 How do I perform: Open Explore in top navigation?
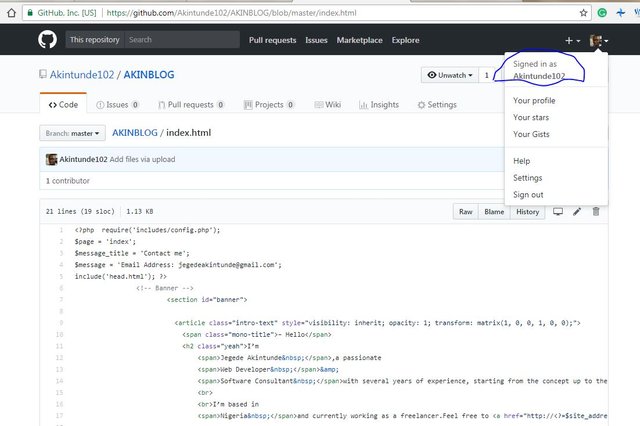405,40
